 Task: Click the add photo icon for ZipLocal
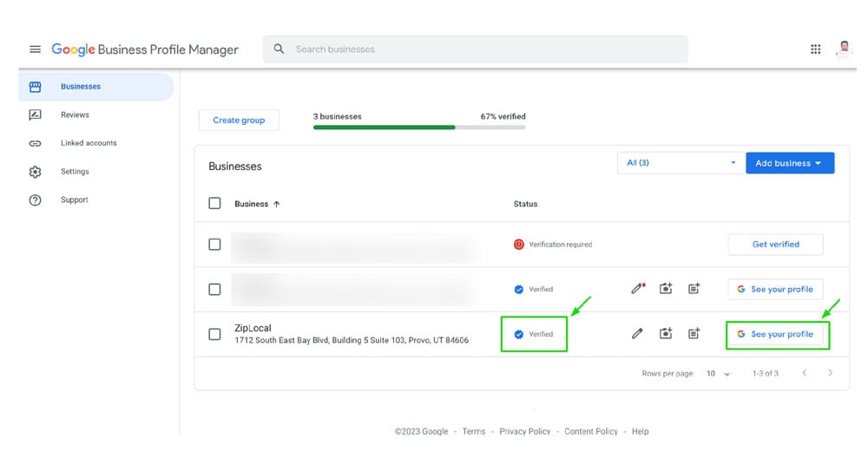pyautogui.click(x=666, y=334)
